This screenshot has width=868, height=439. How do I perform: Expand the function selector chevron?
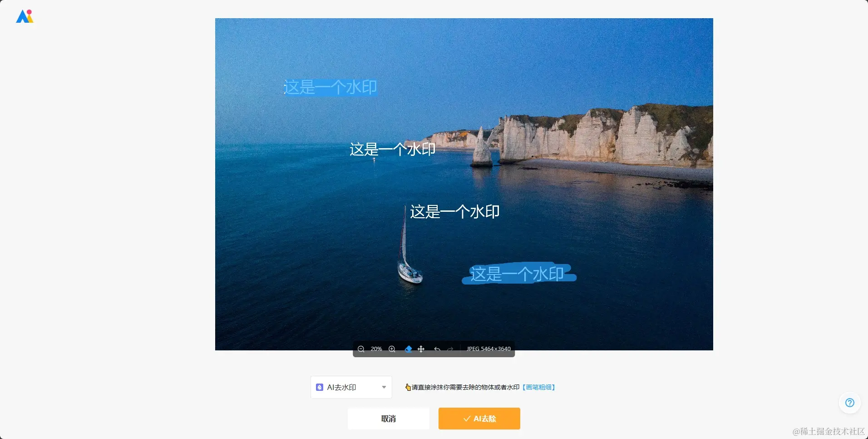coord(384,387)
